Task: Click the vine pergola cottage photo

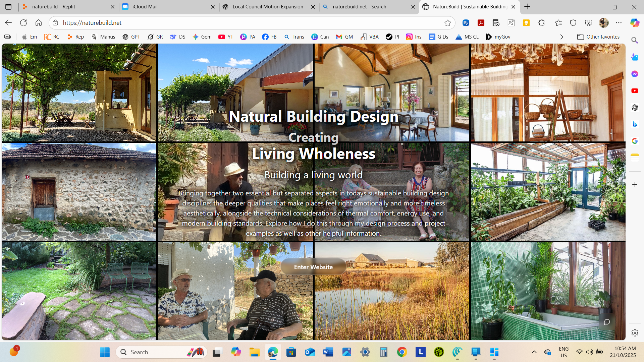Action: point(79,93)
